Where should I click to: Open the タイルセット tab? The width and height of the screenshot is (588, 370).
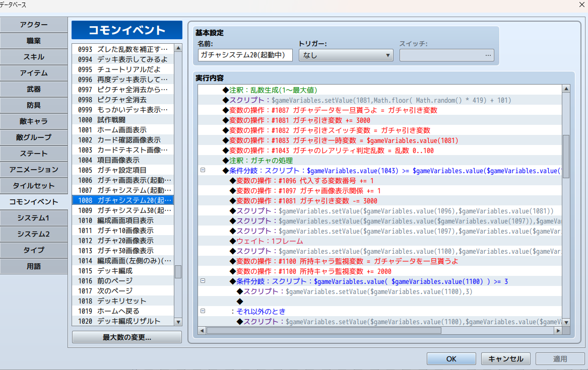coord(34,186)
